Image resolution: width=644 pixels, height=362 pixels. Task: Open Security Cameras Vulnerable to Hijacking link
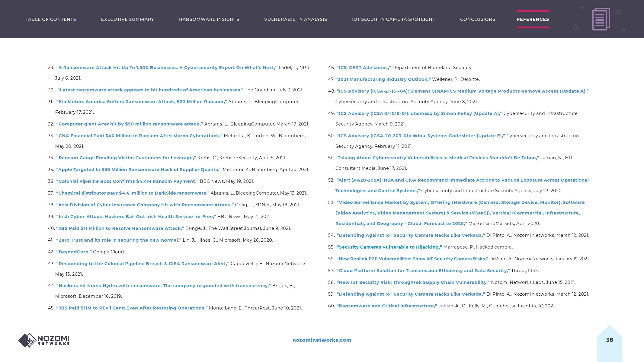389,247
